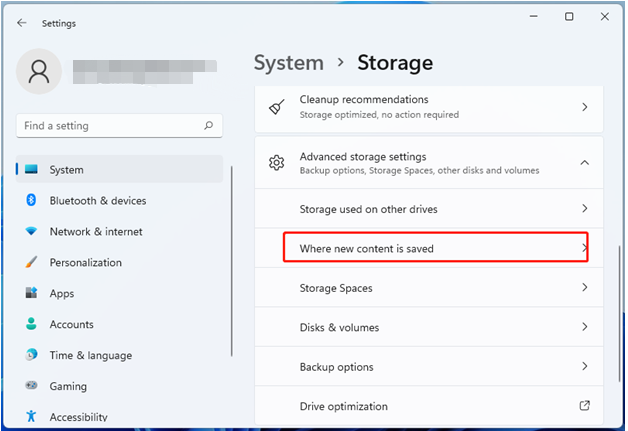The image size is (628, 431).
Task: Click the user profile avatar icon
Action: click(40, 72)
